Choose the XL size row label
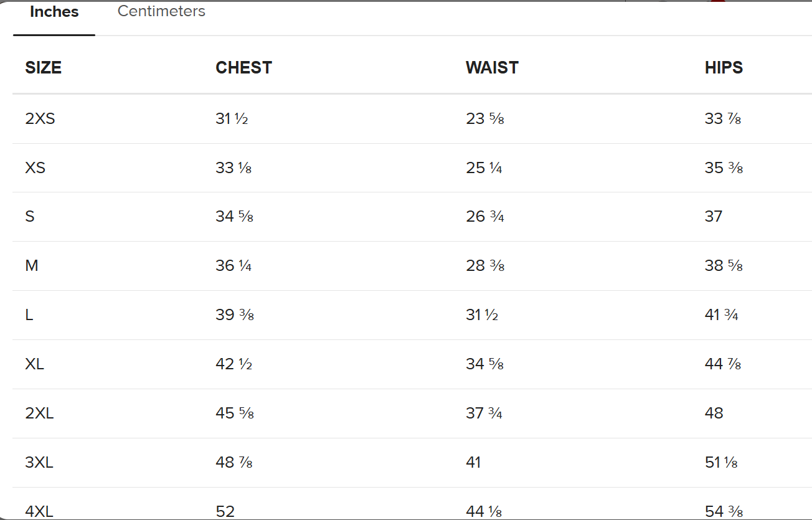The width and height of the screenshot is (812, 520). coord(35,364)
